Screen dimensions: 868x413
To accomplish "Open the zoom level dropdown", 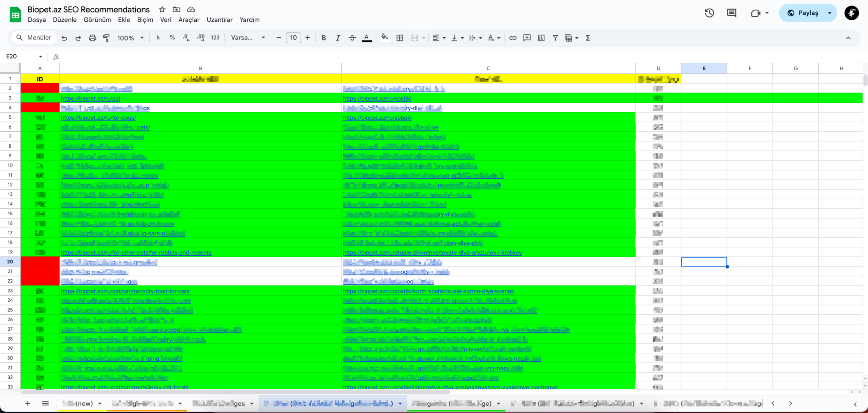I will (131, 38).
